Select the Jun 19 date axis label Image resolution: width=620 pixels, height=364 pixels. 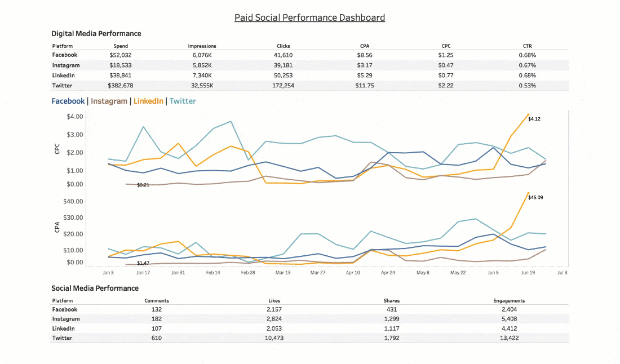click(x=528, y=272)
